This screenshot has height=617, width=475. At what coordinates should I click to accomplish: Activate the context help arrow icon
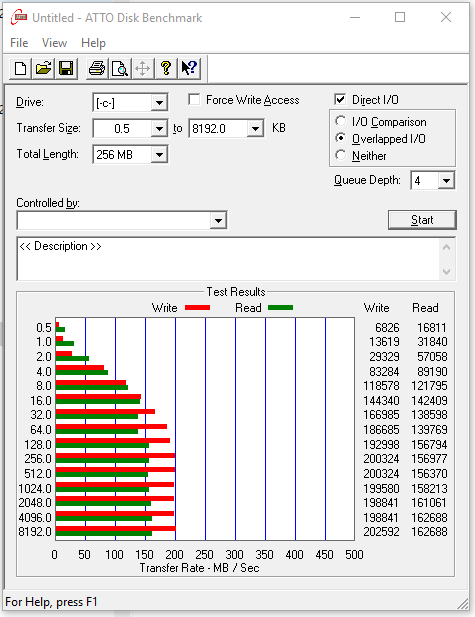coord(189,68)
